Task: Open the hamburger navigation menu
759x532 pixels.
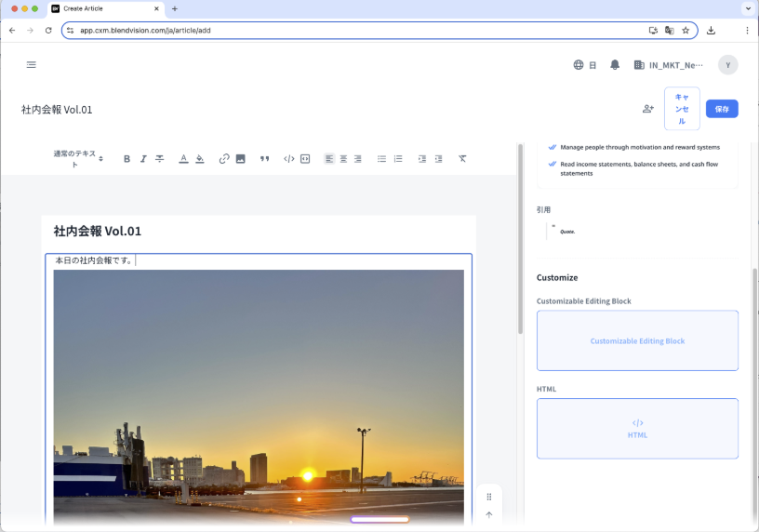Action: pos(32,65)
